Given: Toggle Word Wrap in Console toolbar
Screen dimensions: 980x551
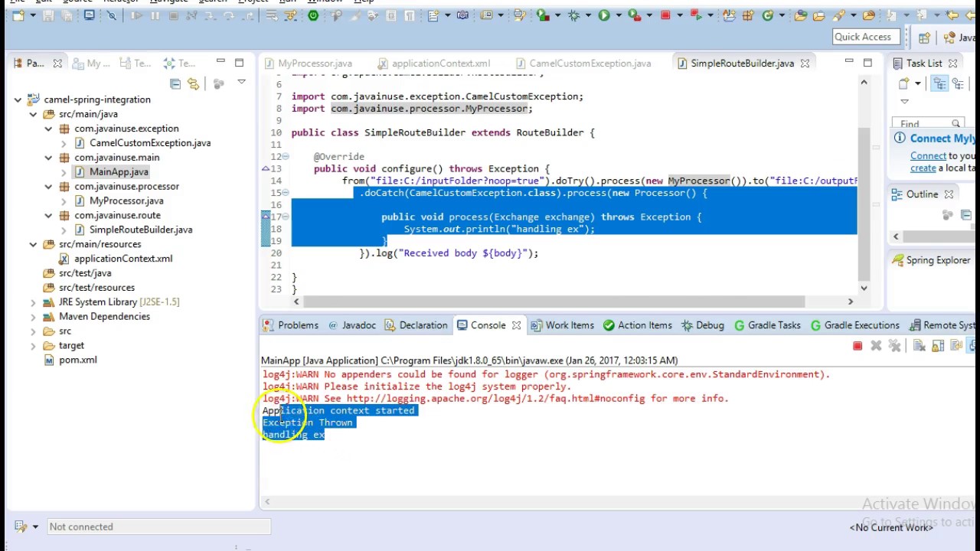Looking at the screenshot, I should [956, 347].
